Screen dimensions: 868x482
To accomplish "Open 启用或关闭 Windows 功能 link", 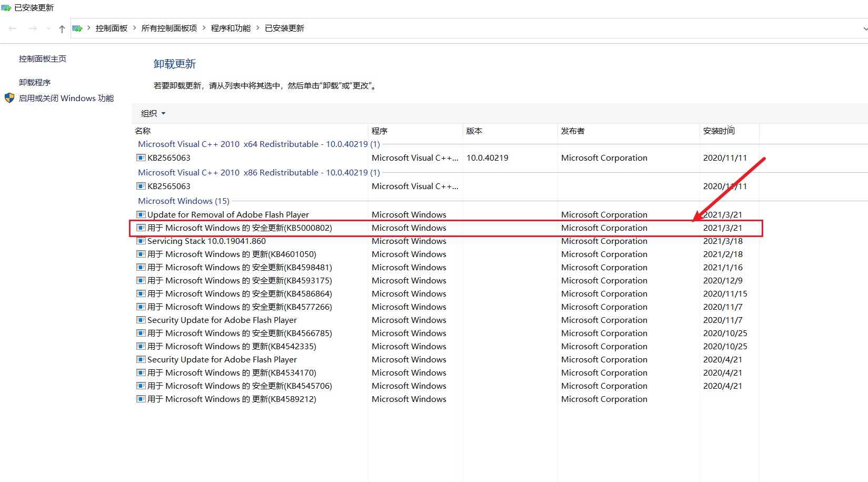I will pos(66,99).
